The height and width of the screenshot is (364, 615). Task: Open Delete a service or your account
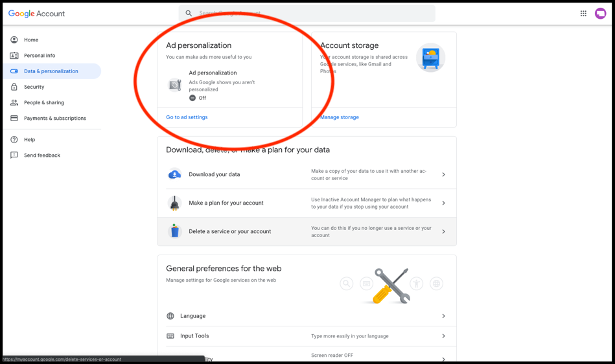[307, 232]
